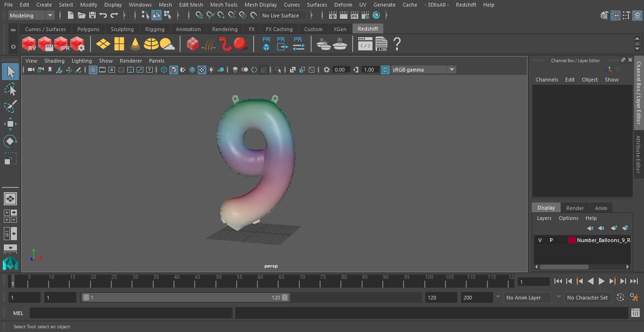
Task: Click the New Scene file icon
Action: (x=70, y=16)
